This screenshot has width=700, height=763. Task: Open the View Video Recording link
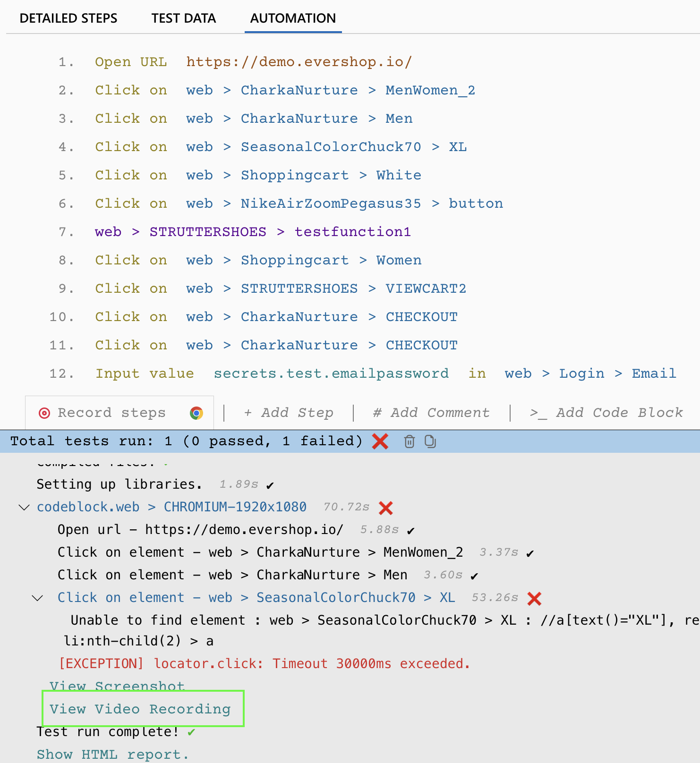140,709
